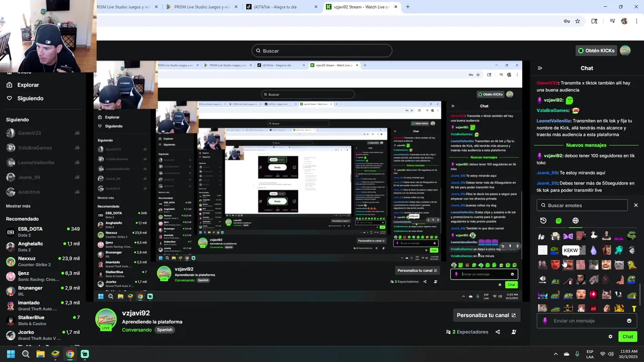Click Personaliza tu canal button
Image resolution: width=644 pixels, height=362 pixels.
[486, 315]
